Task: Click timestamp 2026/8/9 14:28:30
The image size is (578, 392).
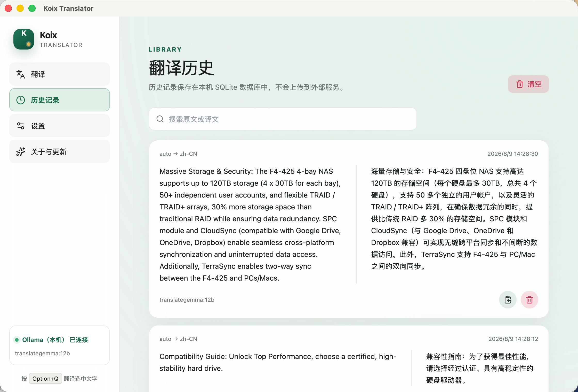Action: tap(513, 154)
